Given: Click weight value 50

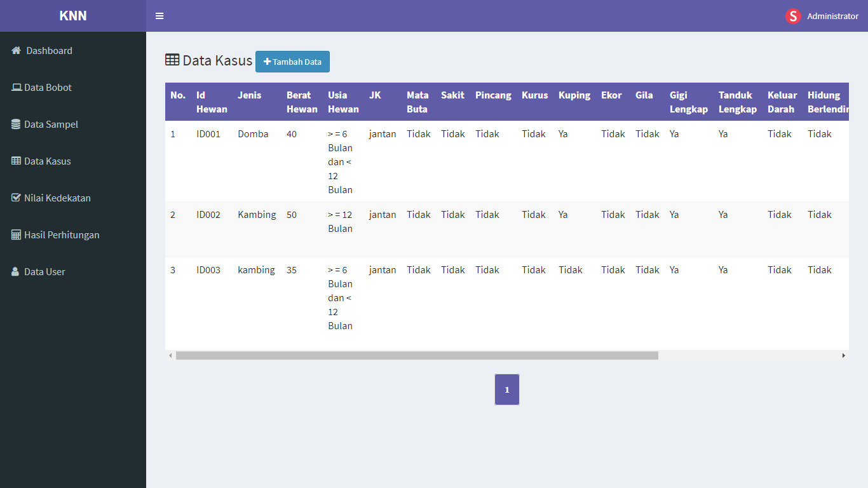Looking at the screenshot, I should [292, 214].
